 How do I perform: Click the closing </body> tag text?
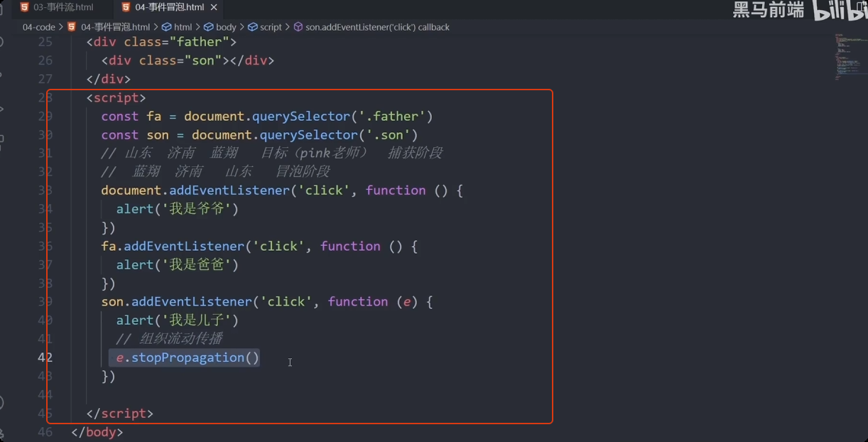(97, 432)
